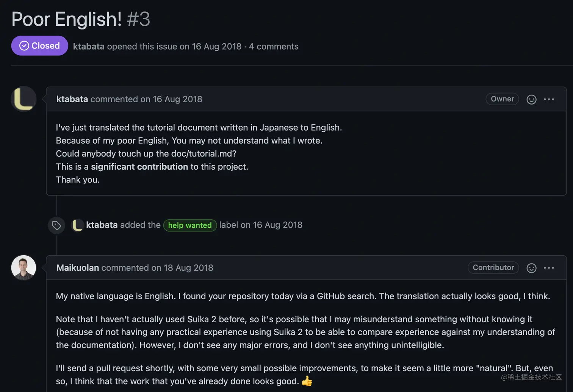Click ktabata username in issue header

tap(89, 47)
